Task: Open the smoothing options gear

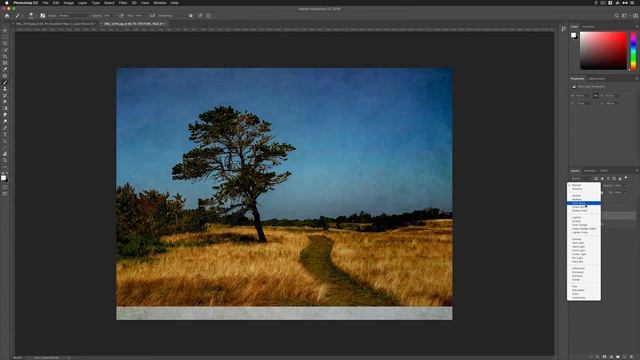Action: (x=191, y=16)
